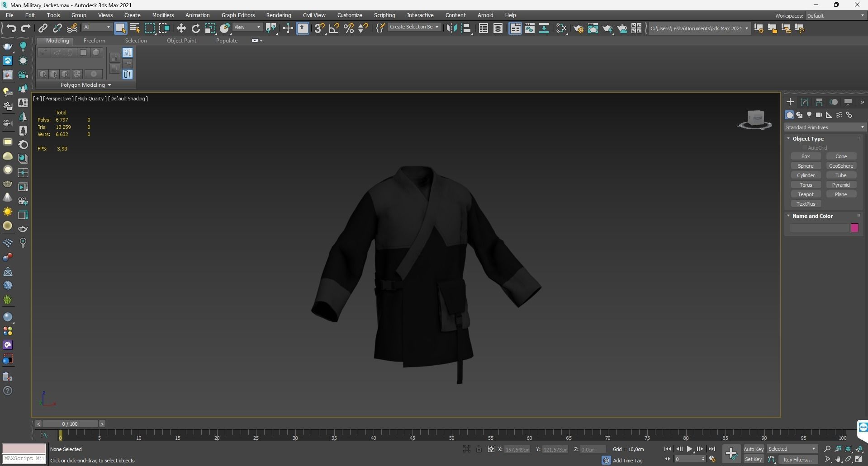Image resolution: width=868 pixels, height=466 pixels.
Task: Open the Rendering menu
Action: point(279,15)
